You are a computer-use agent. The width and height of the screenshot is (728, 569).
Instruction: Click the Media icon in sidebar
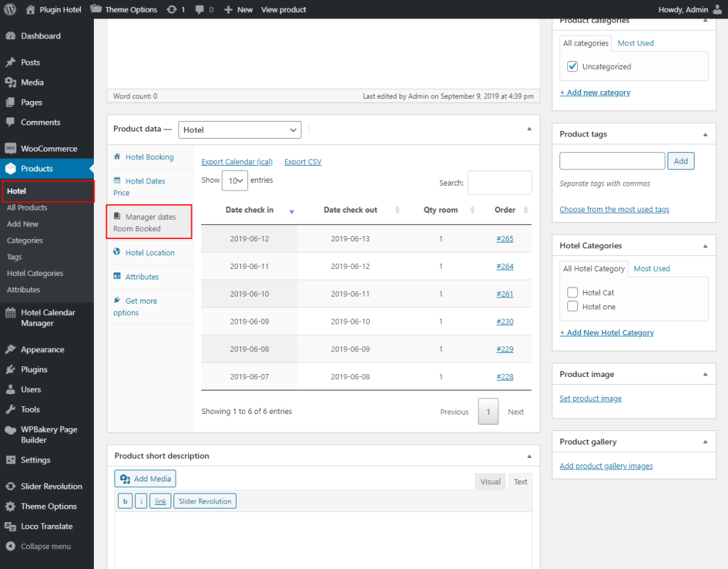tap(10, 83)
